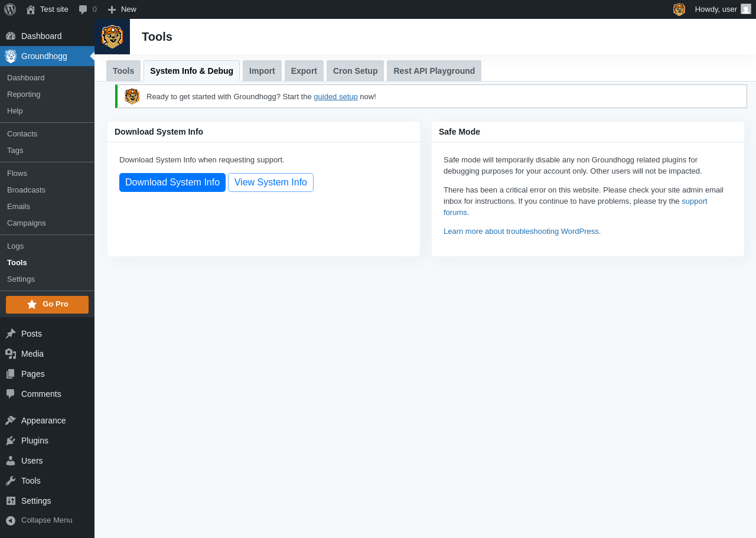The image size is (756, 538).
Task: Click the WordPress Tools wrench icon
Action: click(11, 481)
